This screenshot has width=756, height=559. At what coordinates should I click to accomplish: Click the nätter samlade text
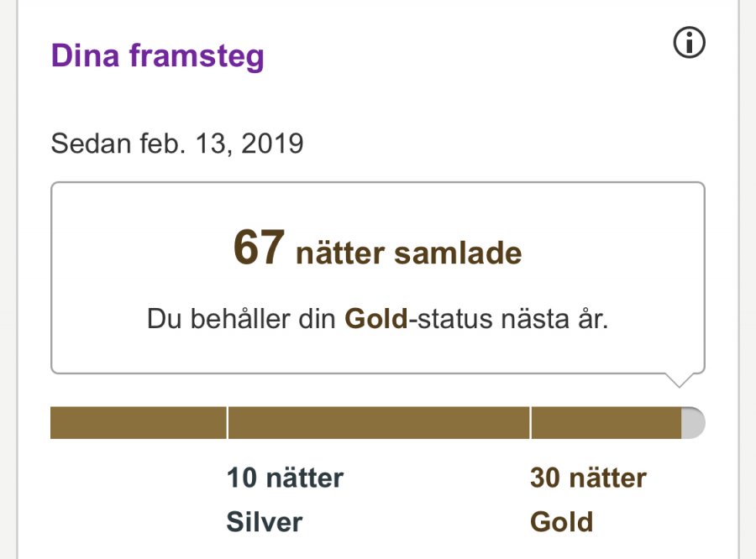coord(408,253)
